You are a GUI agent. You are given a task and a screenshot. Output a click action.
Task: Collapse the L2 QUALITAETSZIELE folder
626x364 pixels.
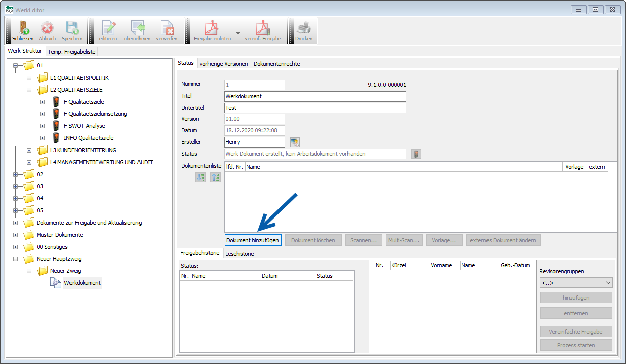click(x=29, y=90)
